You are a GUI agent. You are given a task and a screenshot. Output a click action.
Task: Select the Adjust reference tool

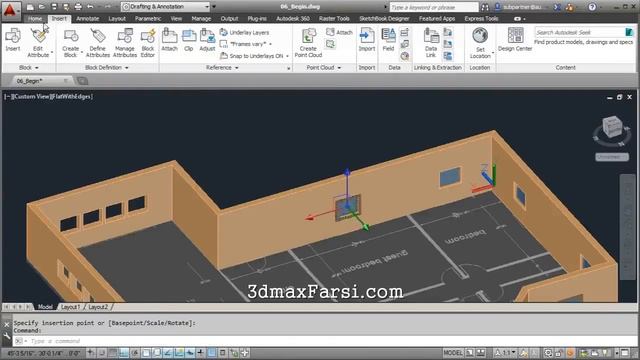point(207,40)
